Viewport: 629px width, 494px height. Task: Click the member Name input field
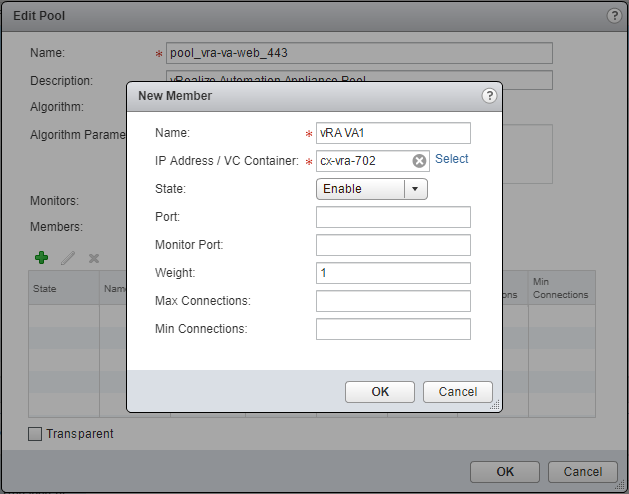392,133
